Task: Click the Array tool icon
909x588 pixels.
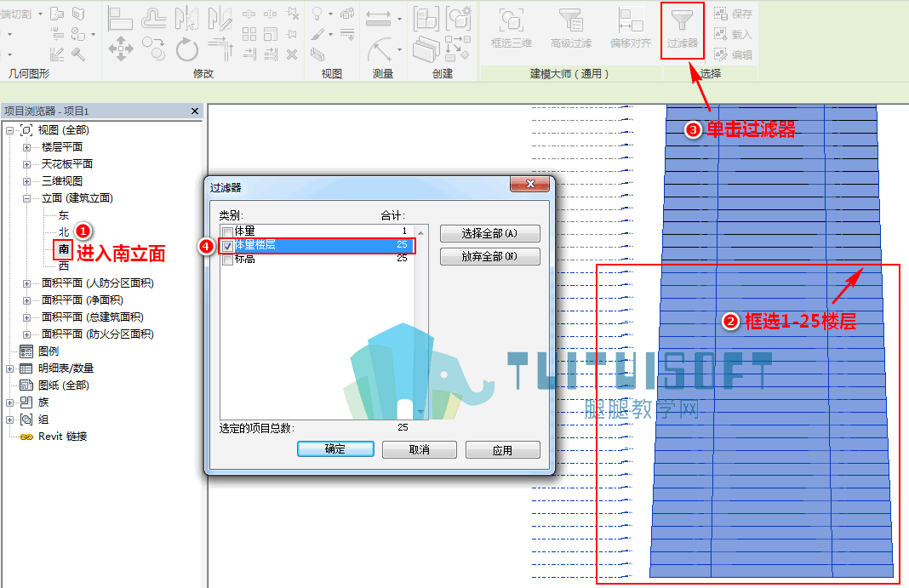Action: coord(249,34)
